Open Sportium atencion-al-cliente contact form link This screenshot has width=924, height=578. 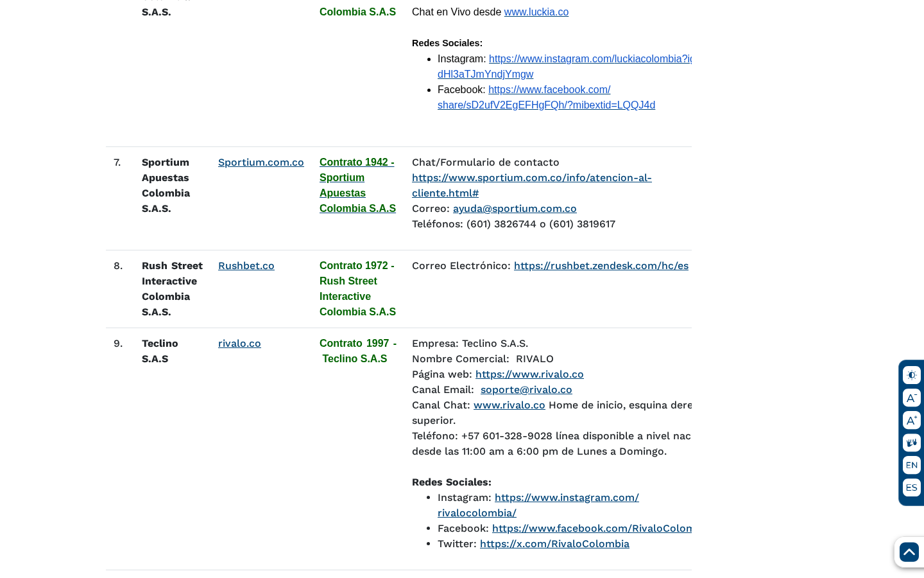click(x=531, y=185)
